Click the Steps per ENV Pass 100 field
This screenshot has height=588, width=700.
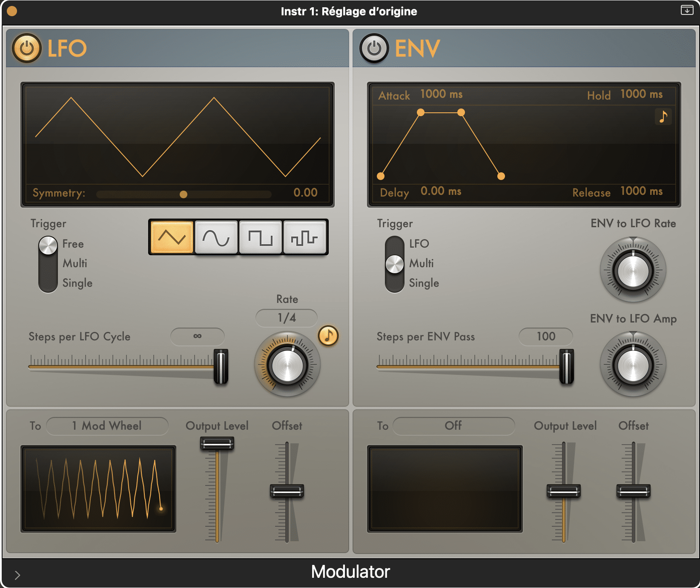pyautogui.click(x=545, y=337)
